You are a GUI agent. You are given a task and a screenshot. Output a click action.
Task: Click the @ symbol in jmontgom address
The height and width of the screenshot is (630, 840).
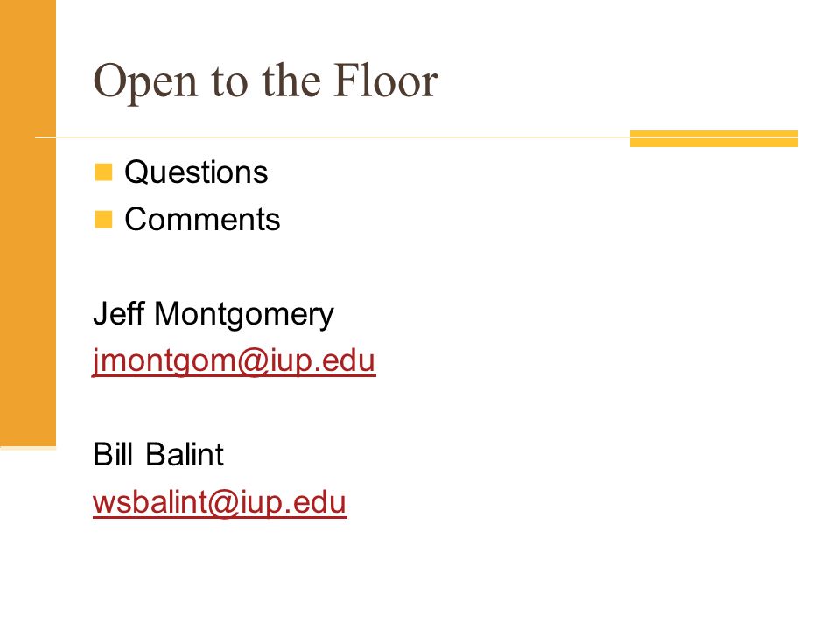(x=252, y=361)
